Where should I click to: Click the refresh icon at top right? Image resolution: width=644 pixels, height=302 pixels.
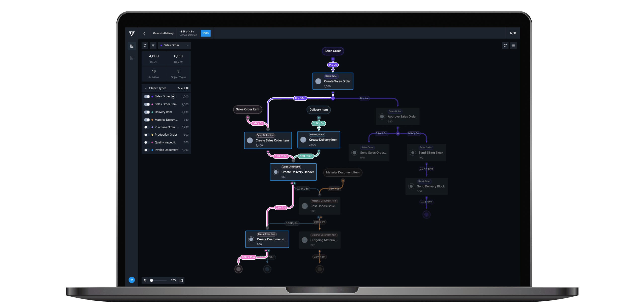[x=505, y=46]
